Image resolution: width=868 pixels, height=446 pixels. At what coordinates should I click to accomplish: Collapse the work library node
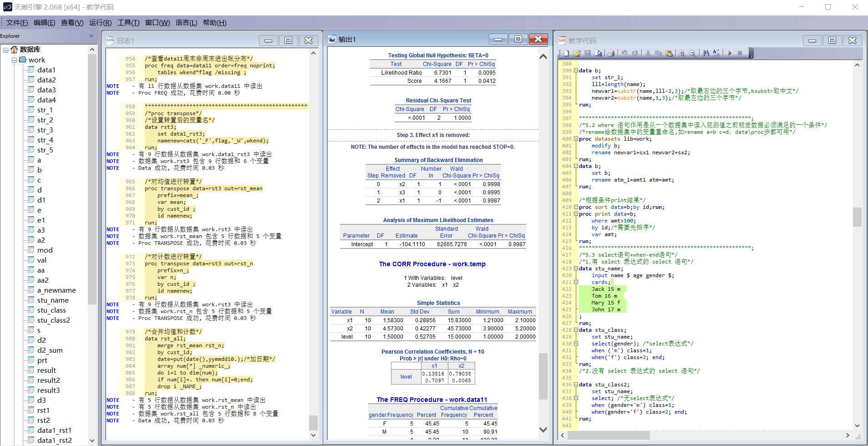pos(14,60)
